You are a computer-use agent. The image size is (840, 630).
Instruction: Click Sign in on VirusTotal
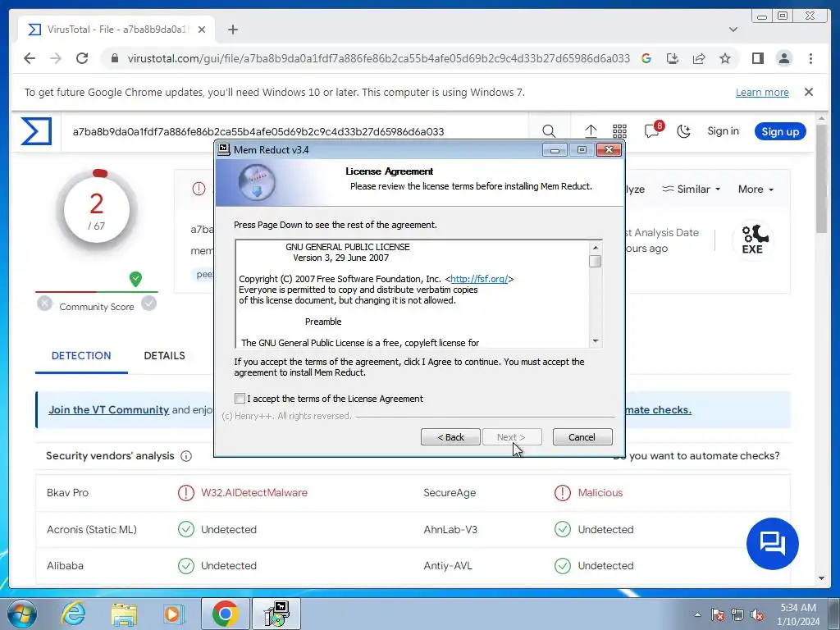pyautogui.click(x=723, y=131)
